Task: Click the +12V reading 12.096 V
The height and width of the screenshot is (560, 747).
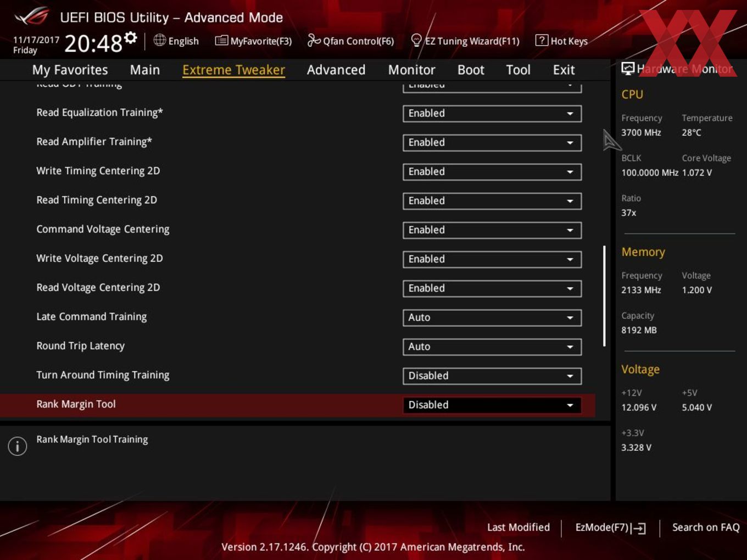Action: (x=639, y=407)
